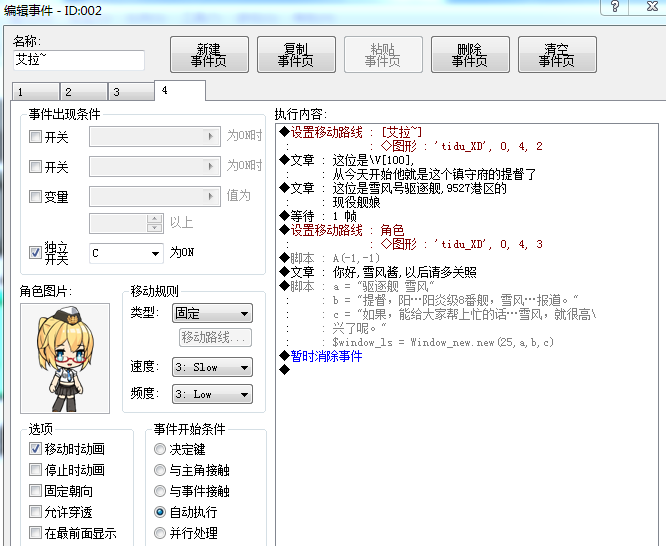
Task: Click the 名称 input field with 艾拉~
Action: point(79,60)
